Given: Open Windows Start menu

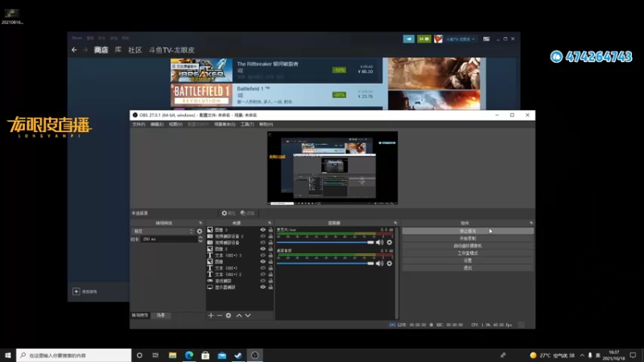Looking at the screenshot, I should [8, 355].
